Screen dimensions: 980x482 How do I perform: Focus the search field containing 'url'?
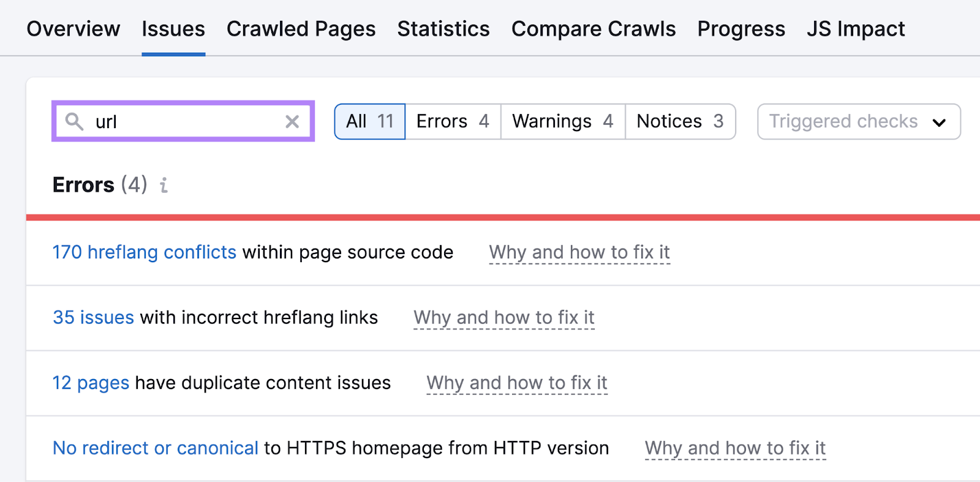pos(183,121)
